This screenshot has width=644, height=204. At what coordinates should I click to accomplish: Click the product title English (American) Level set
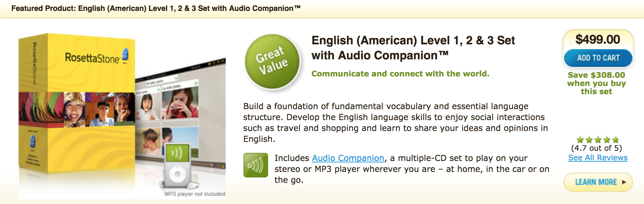tap(413, 48)
